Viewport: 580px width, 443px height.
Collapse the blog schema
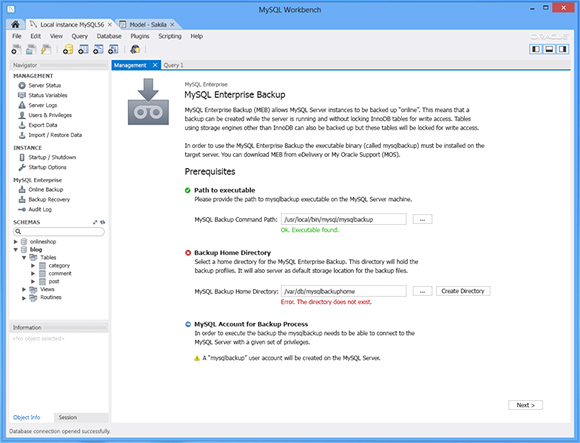(x=16, y=250)
